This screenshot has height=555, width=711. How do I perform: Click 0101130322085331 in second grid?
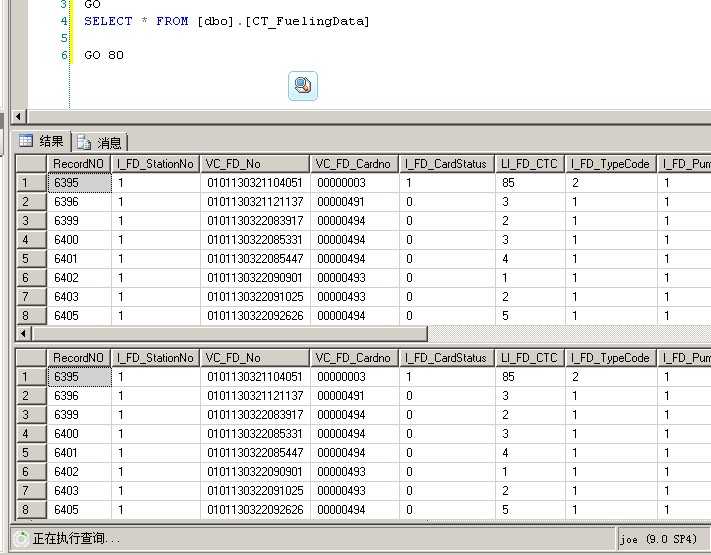pyautogui.click(x=255, y=433)
